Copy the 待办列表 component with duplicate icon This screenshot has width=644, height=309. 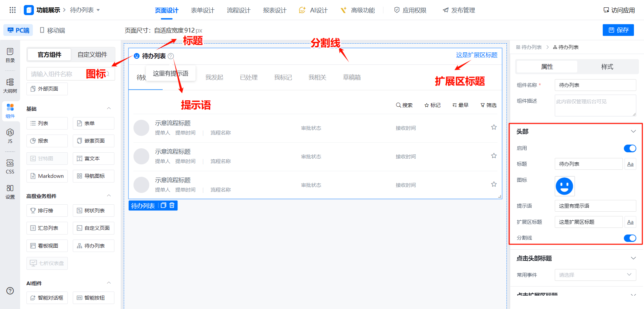point(163,205)
